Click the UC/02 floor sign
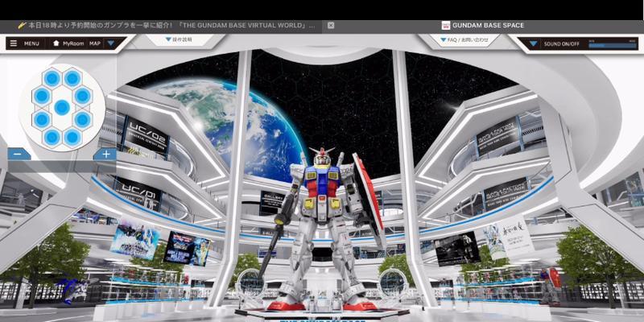 pos(146,135)
